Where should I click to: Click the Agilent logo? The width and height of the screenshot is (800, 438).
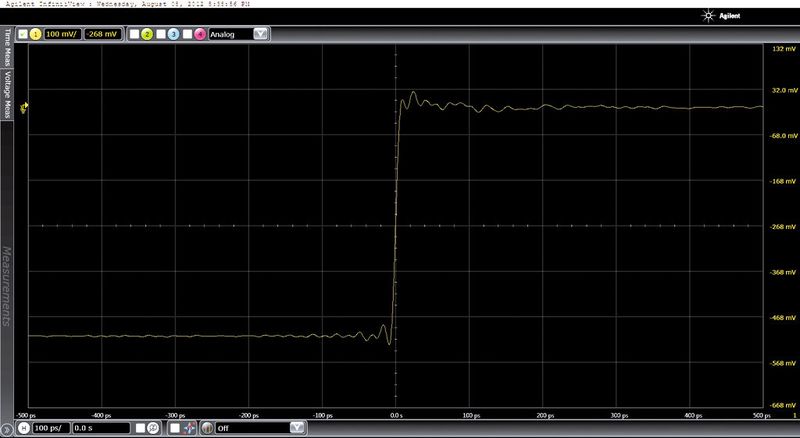tap(721, 16)
